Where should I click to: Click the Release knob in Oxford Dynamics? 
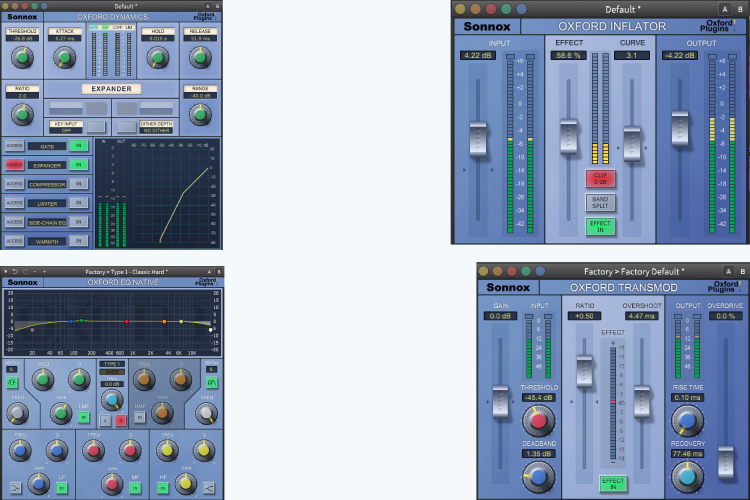tap(200, 58)
